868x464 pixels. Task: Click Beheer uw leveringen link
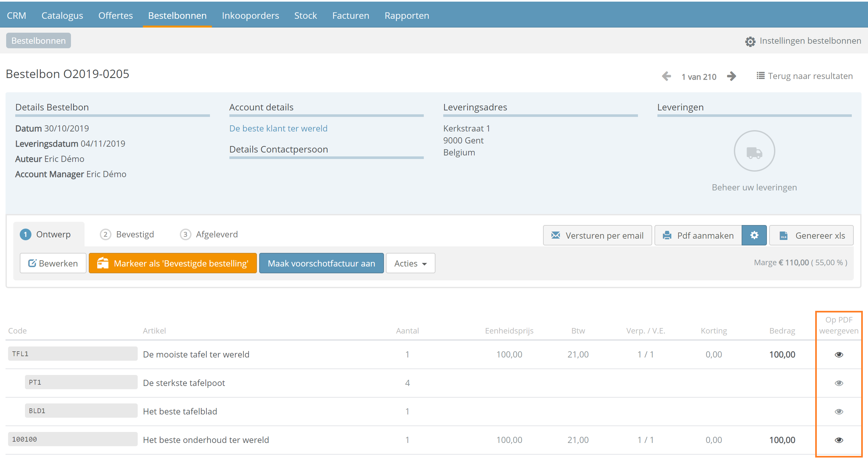[754, 187]
